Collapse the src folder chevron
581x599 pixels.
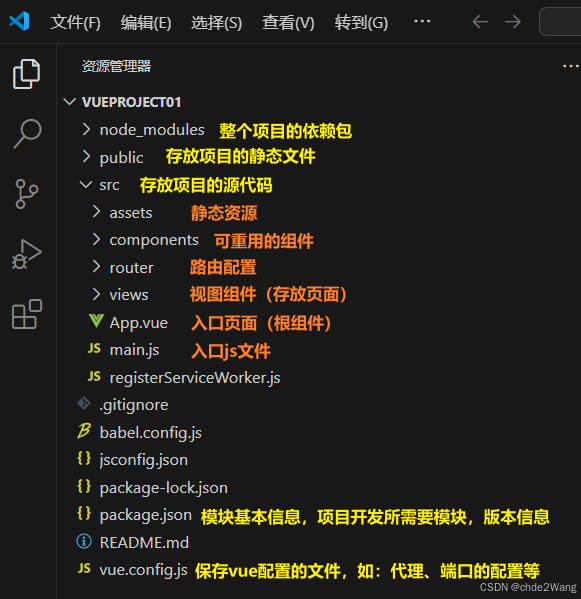pos(86,185)
